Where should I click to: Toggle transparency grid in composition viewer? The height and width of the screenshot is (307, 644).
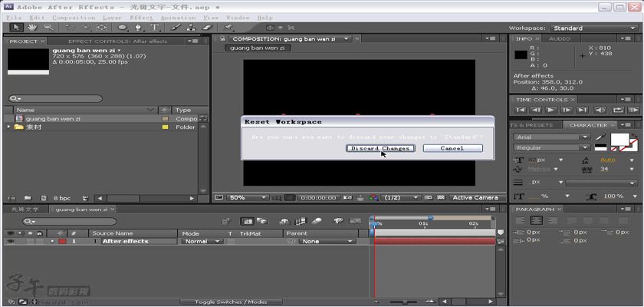coord(441,198)
